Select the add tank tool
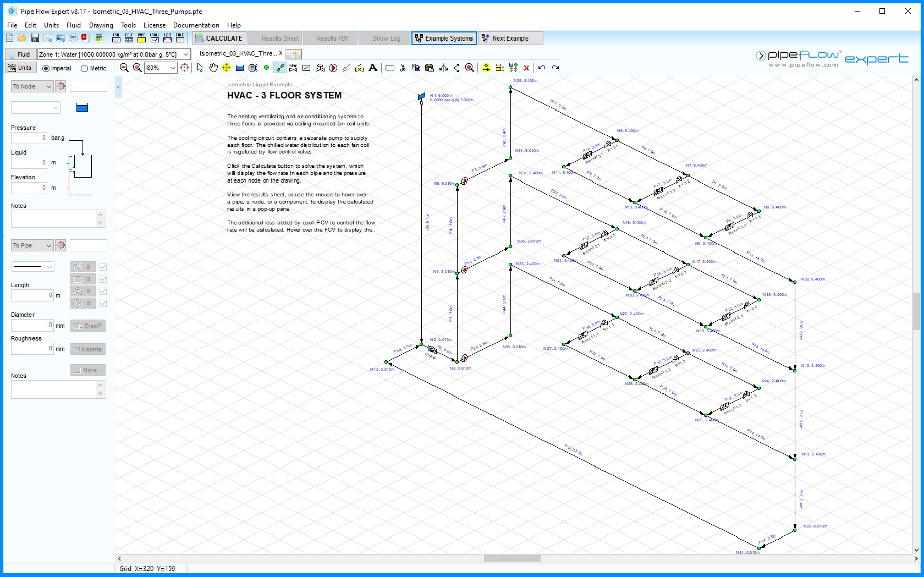This screenshot has width=924, height=577. pos(239,68)
